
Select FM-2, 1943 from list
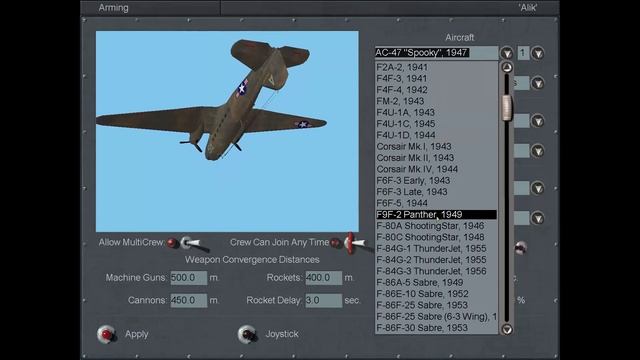(436, 101)
